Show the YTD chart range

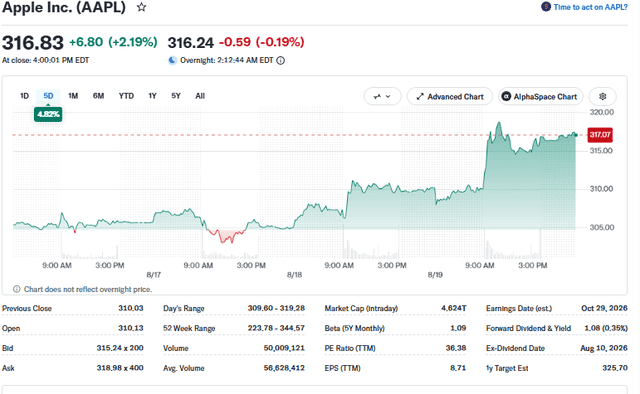click(126, 96)
